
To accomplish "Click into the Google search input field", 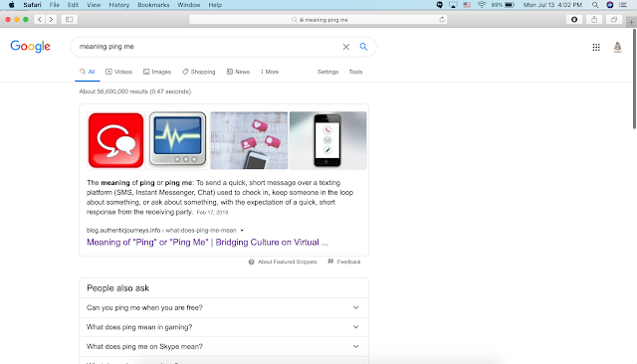I will pos(207,47).
